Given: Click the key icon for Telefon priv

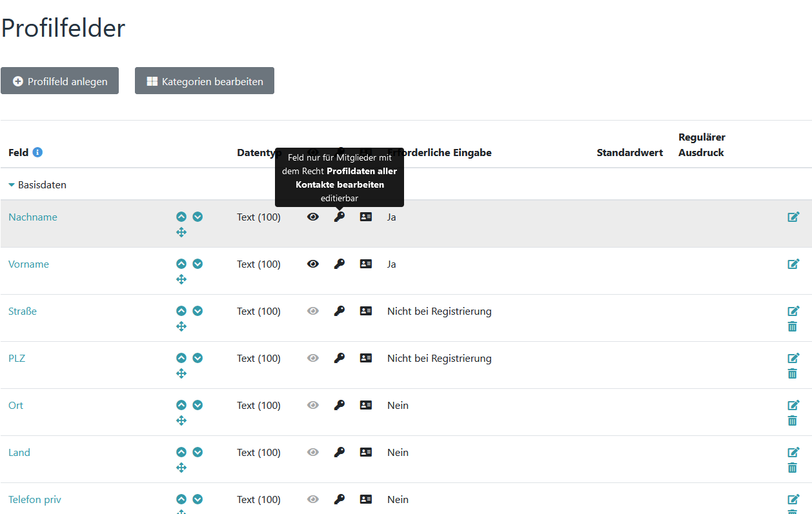Looking at the screenshot, I should coord(340,499).
